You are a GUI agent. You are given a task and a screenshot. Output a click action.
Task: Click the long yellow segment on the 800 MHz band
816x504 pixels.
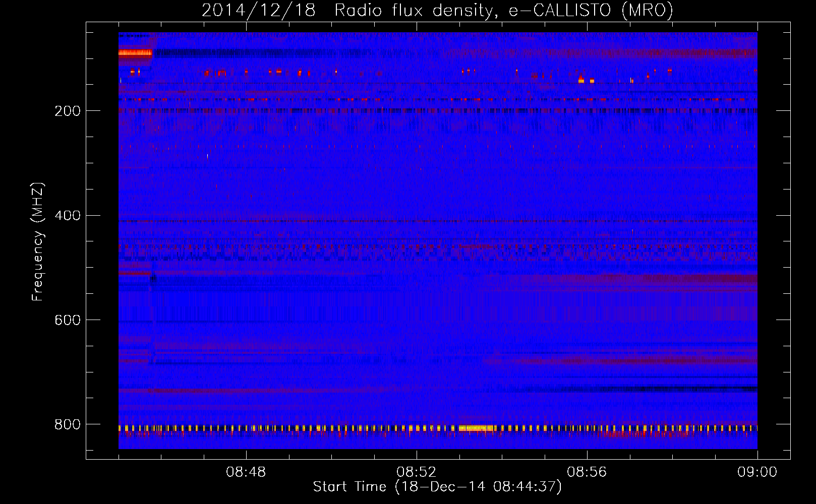476,428
